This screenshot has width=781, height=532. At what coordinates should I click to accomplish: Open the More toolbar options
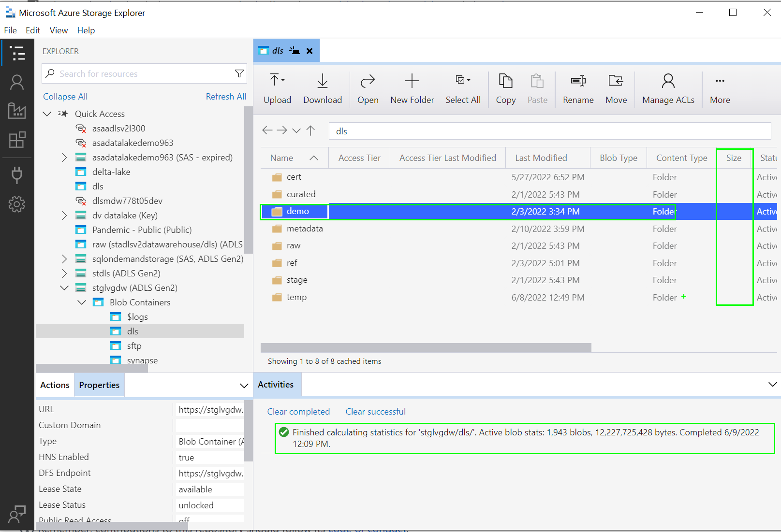[720, 89]
